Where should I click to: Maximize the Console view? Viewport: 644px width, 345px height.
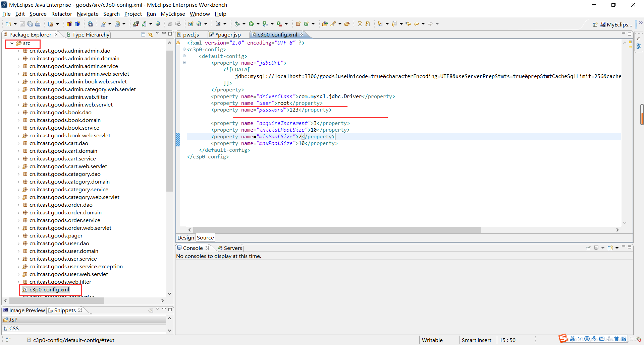pyautogui.click(x=630, y=247)
